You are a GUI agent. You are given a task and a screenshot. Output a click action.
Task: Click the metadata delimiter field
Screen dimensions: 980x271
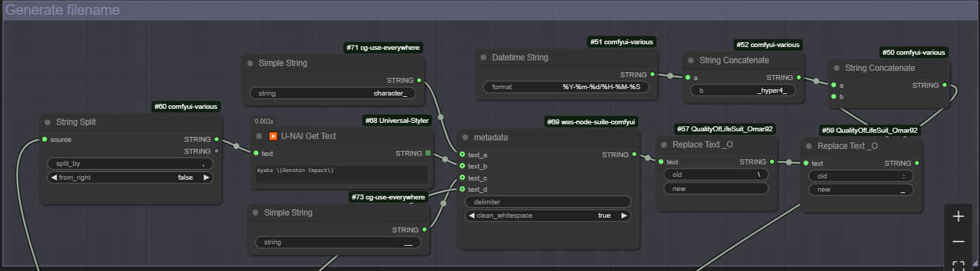point(548,201)
